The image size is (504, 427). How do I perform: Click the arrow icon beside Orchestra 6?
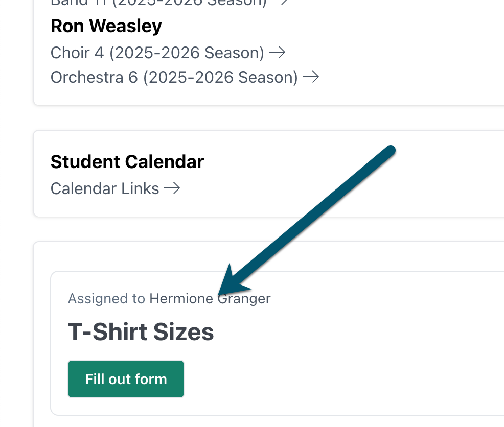[311, 77]
